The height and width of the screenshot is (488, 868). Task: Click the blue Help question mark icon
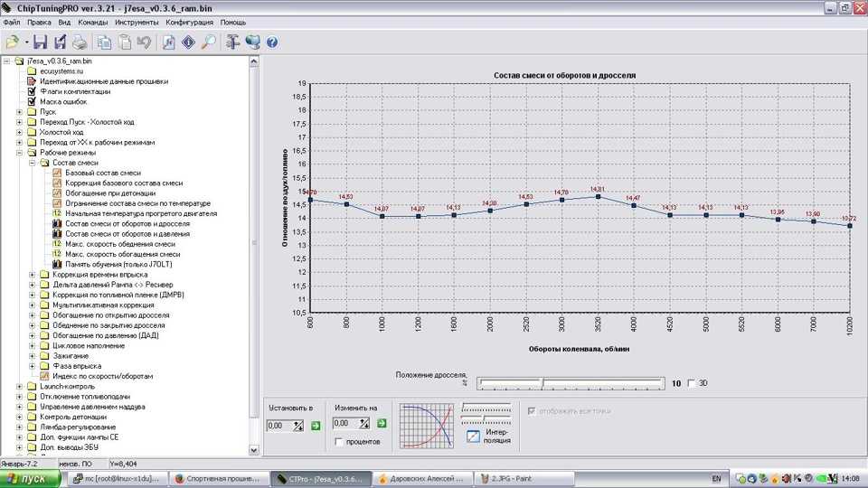coord(272,42)
